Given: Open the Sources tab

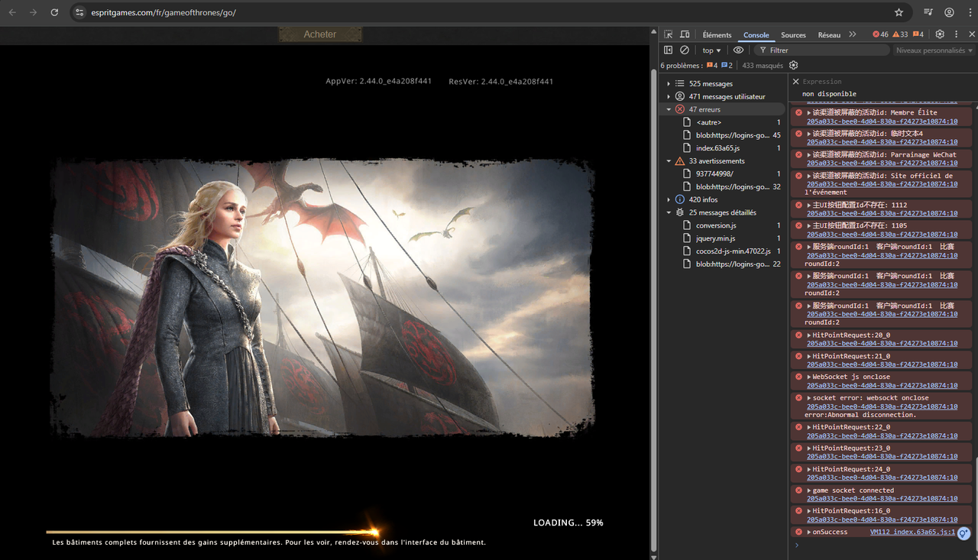Looking at the screenshot, I should click(793, 35).
